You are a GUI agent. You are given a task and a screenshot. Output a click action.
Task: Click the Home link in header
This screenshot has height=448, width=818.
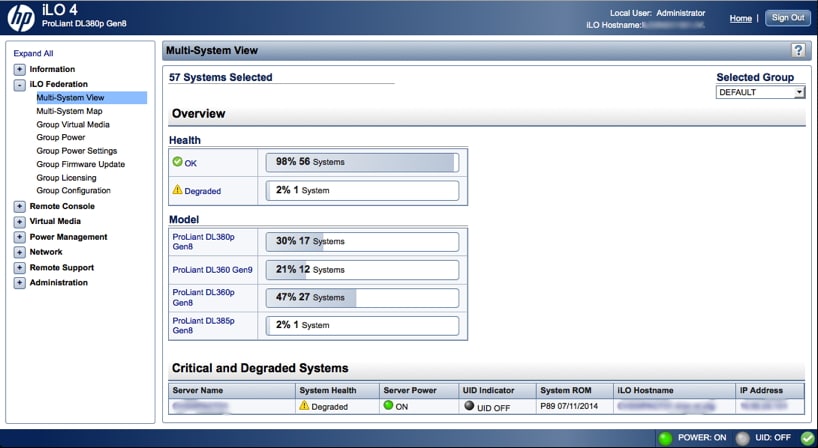(740, 18)
